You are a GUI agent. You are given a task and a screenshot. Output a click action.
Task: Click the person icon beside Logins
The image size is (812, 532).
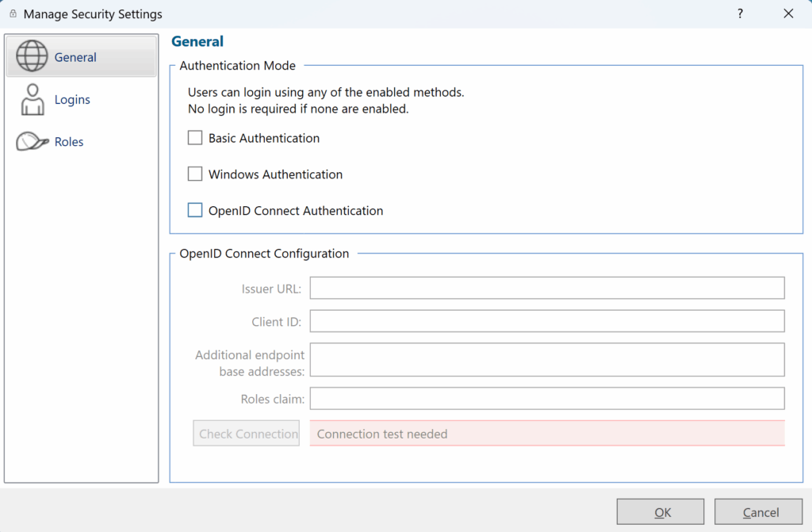coord(32,98)
